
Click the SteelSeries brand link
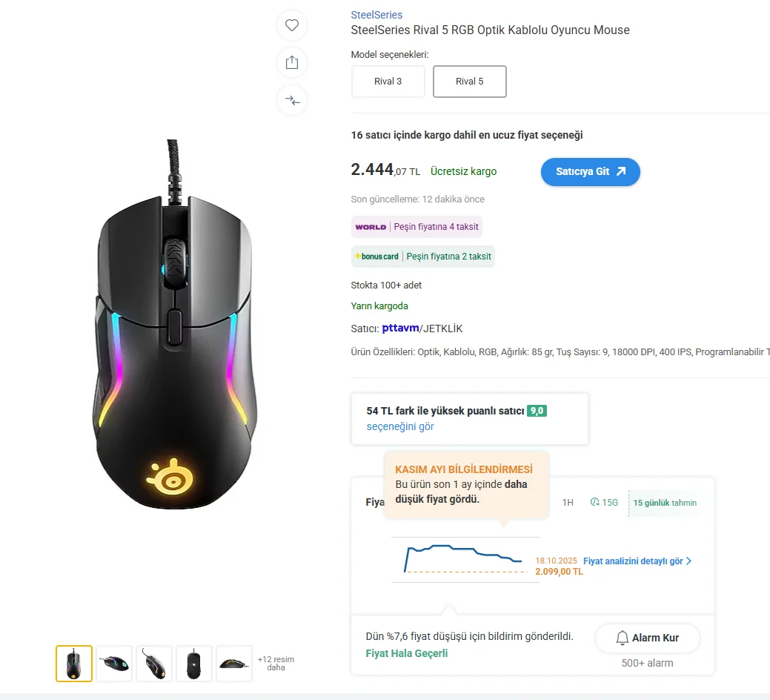(376, 15)
